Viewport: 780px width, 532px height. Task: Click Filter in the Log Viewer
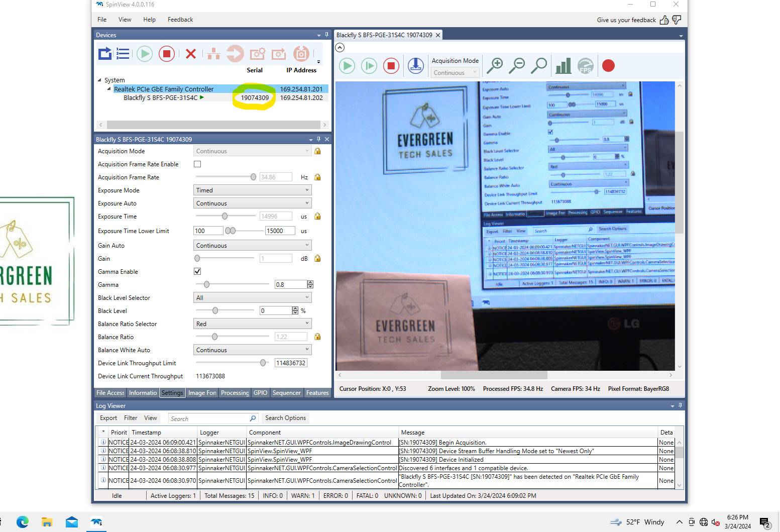point(131,418)
